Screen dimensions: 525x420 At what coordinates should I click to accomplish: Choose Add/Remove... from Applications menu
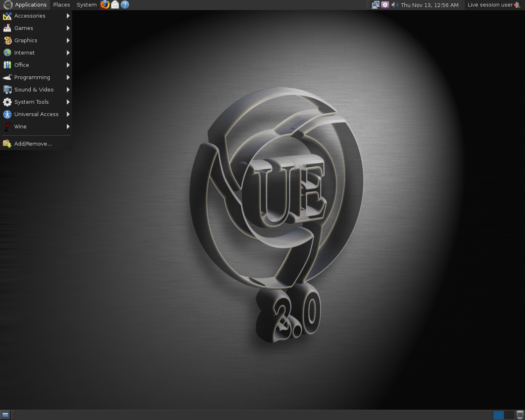click(36, 144)
